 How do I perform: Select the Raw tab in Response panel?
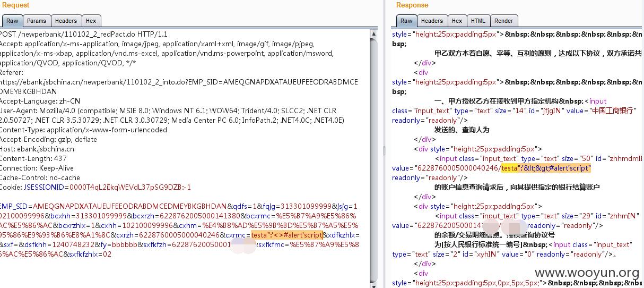(406, 21)
